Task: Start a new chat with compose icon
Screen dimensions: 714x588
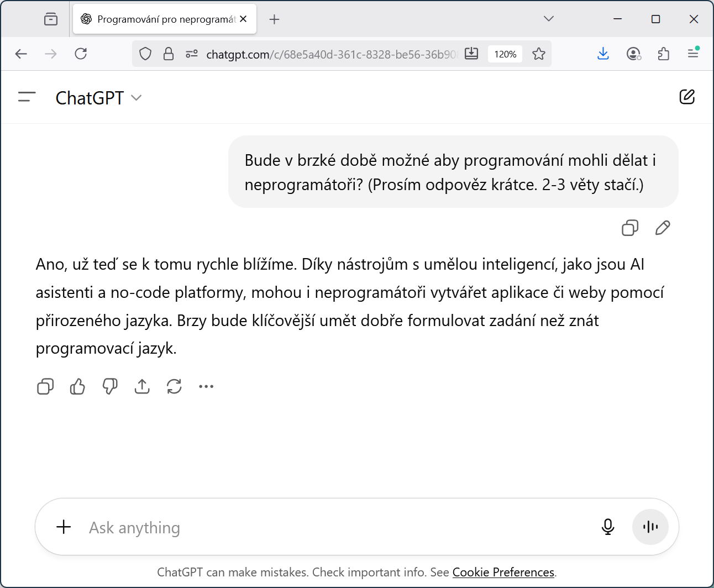Action: [x=687, y=97]
